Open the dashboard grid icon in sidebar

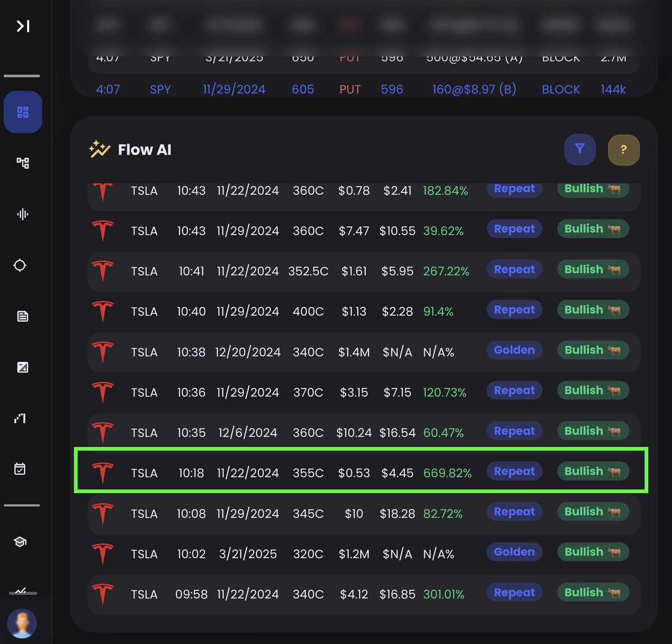point(23,112)
